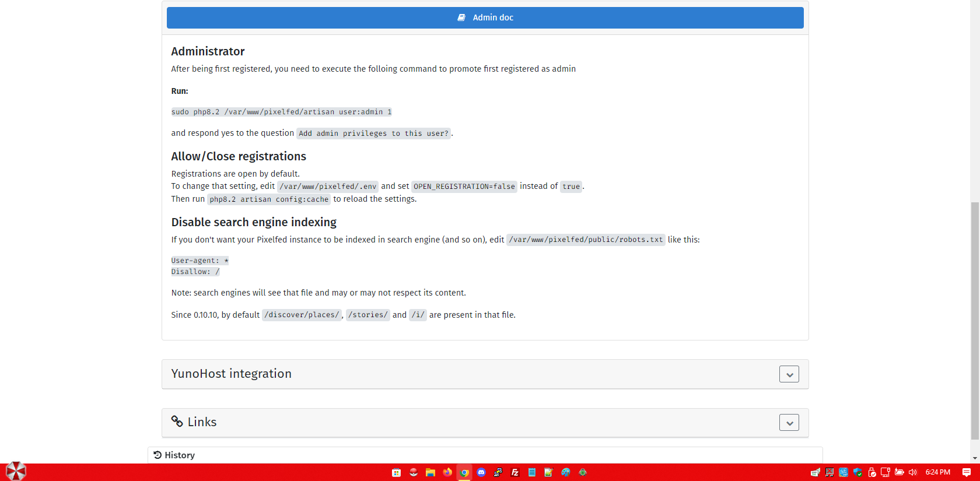Image resolution: width=980 pixels, height=481 pixels.
Task: Click the chain link icon beside Links
Action: click(x=177, y=421)
